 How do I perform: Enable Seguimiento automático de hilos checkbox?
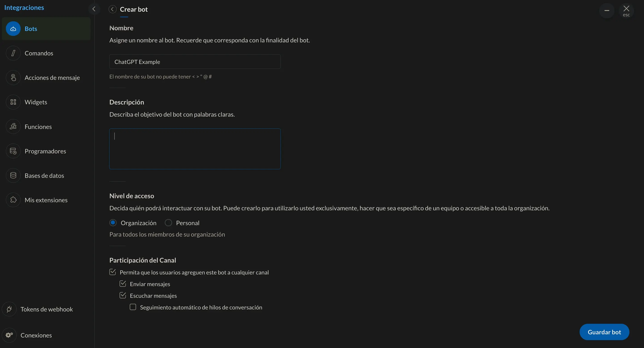click(x=133, y=307)
